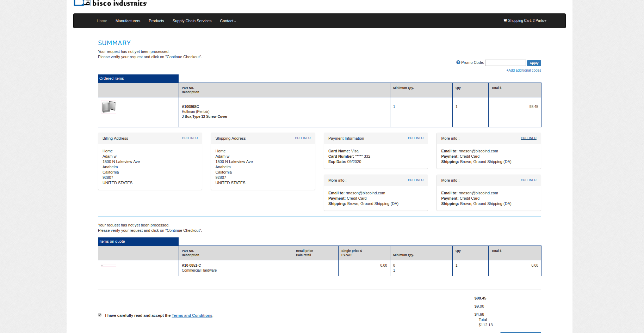Open the Terms and Conditions link
The width and height of the screenshot is (644, 333).
click(192, 316)
